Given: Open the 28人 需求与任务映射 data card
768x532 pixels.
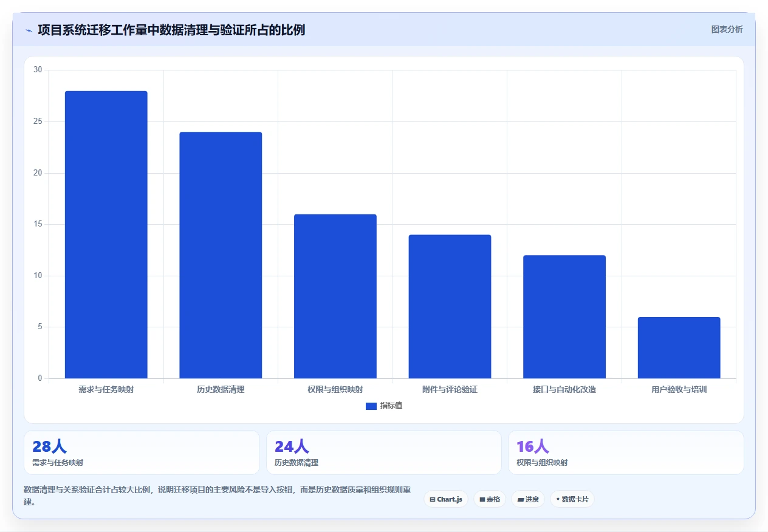Looking at the screenshot, I should [x=142, y=452].
